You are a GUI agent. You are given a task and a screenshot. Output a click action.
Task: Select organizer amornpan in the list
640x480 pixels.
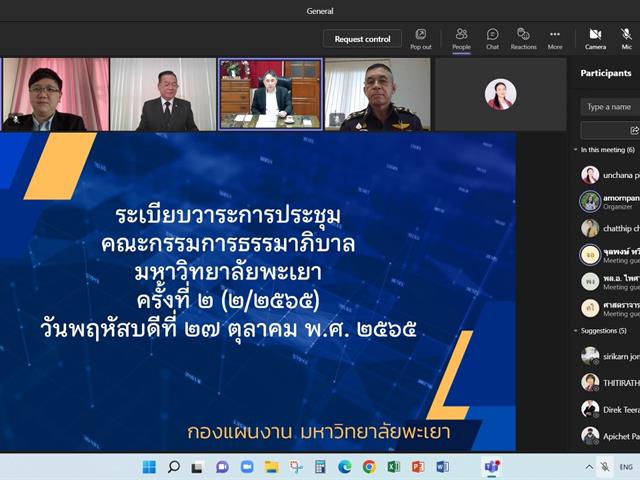point(609,202)
